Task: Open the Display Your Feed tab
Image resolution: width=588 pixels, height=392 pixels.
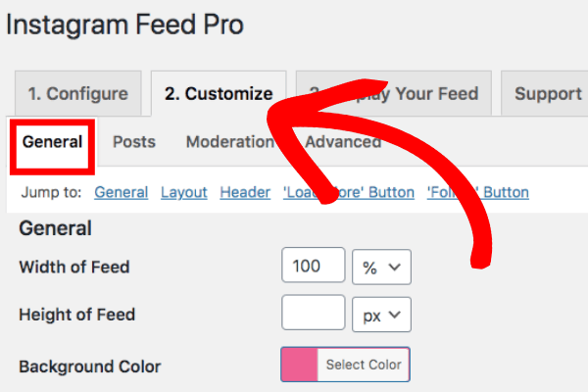Action: click(394, 93)
